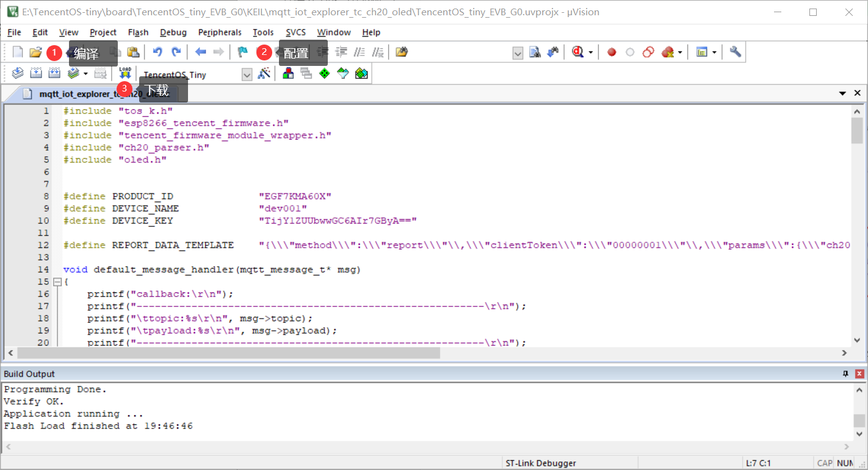Click the Incremental Find binoculars arrow icon
The width and height of the screenshot is (868, 470).
pos(553,52)
